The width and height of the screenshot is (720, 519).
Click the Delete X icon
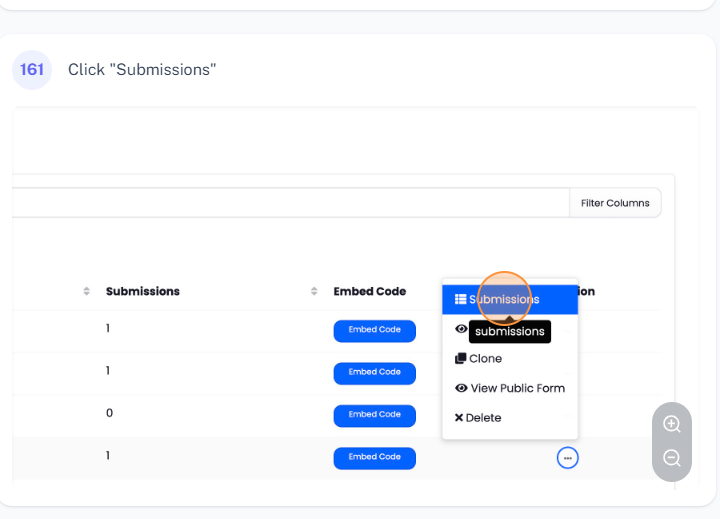pos(459,418)
